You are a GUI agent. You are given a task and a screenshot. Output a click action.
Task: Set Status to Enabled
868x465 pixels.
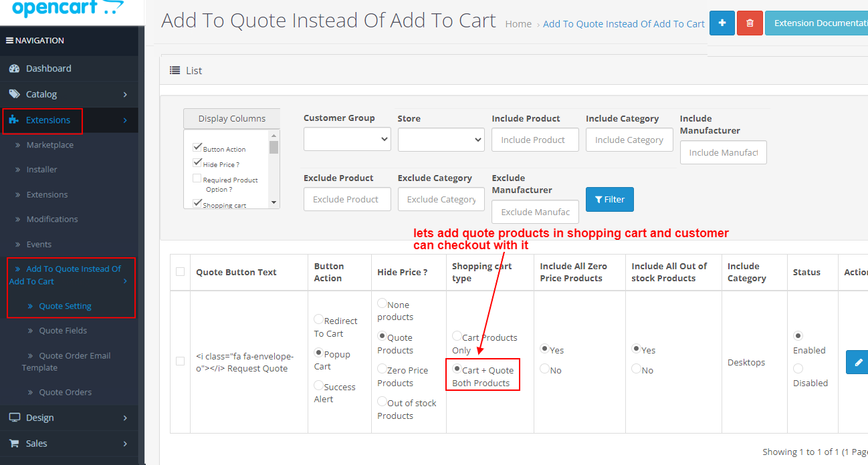point(798,335)
